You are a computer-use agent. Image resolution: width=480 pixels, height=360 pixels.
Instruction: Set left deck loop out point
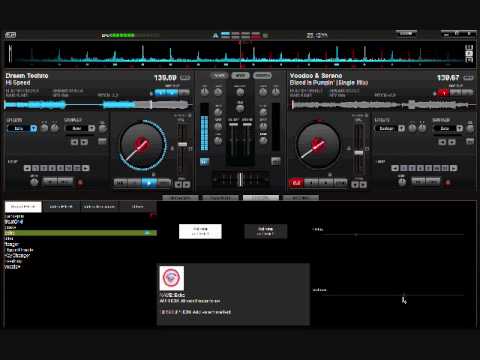coord(65,181)
